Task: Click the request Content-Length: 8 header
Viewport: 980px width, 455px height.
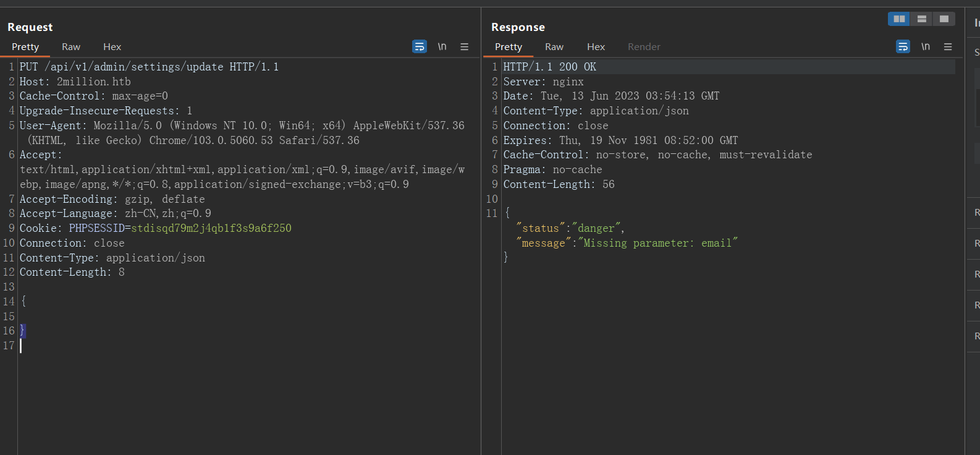Action: 72,272
